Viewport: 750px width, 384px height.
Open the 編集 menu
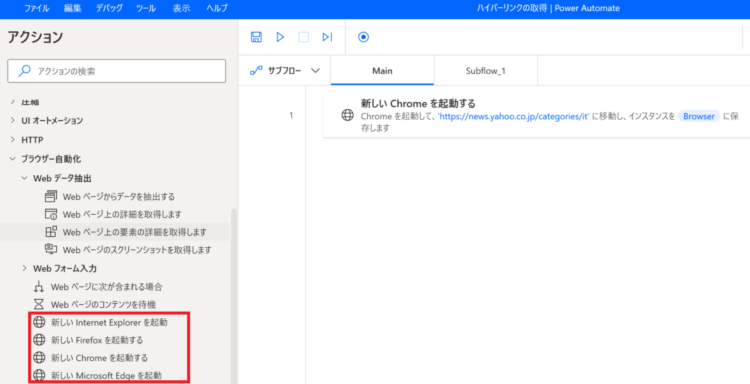coord(73,8)
